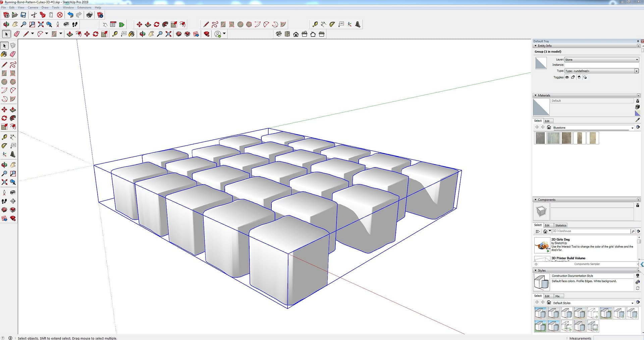Click the Print icon in the toolbar

pyautogui.click(x=89, y=15)
